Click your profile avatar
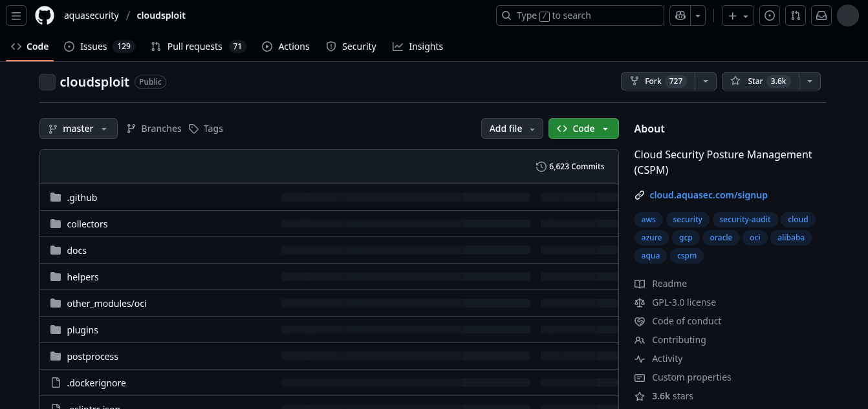 point(847,16)
